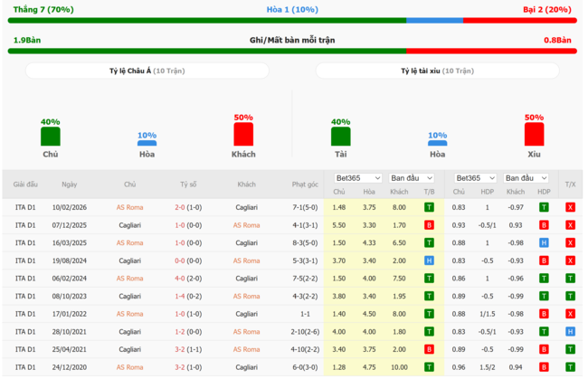Click the red X icon in 16/03/2025 row
This screenshot has width=588, height=379.
tap(571, 243)
